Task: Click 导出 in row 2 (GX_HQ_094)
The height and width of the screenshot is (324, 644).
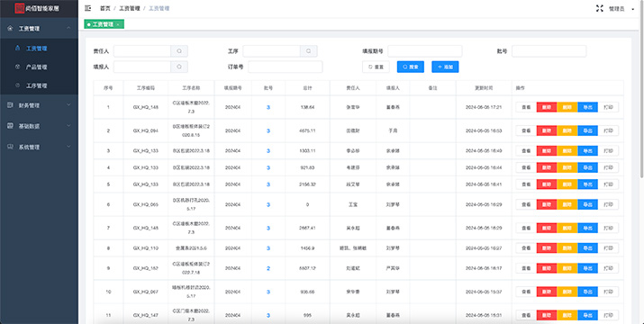Action: 588,130
